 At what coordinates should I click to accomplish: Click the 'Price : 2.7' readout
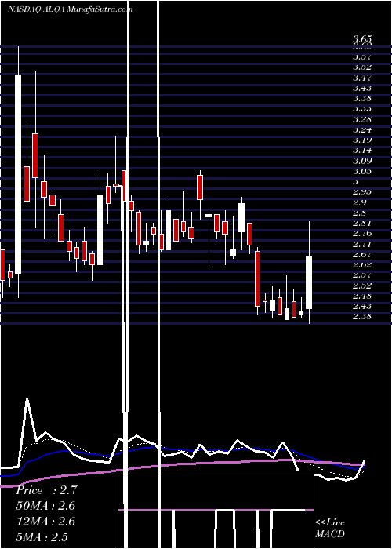(x=46, y=490)
